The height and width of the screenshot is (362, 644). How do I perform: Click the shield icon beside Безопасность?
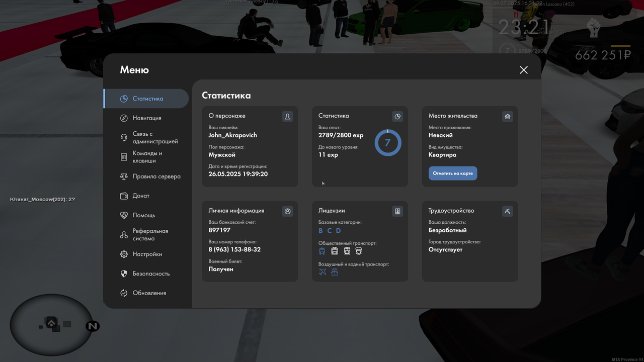(x=124, y=274)
